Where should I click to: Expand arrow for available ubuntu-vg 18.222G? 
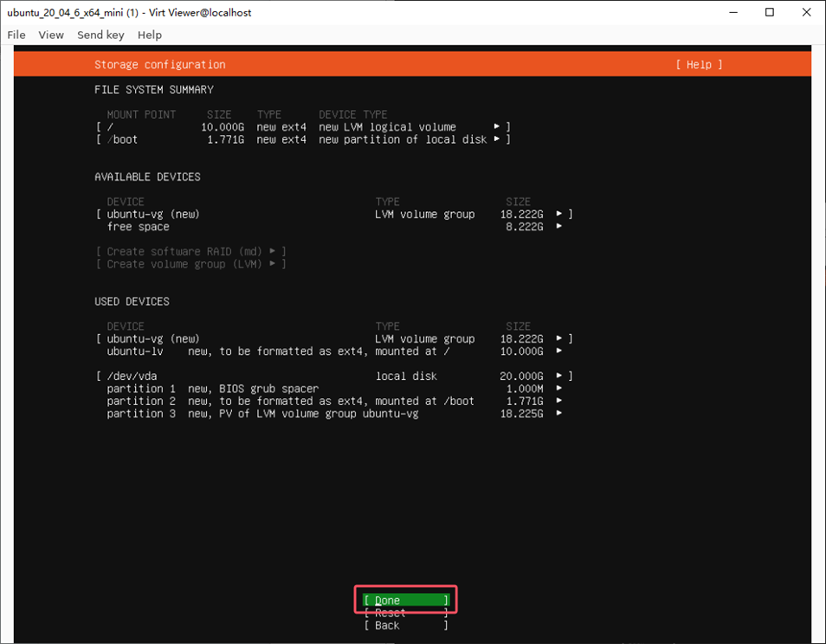(559, 214)
